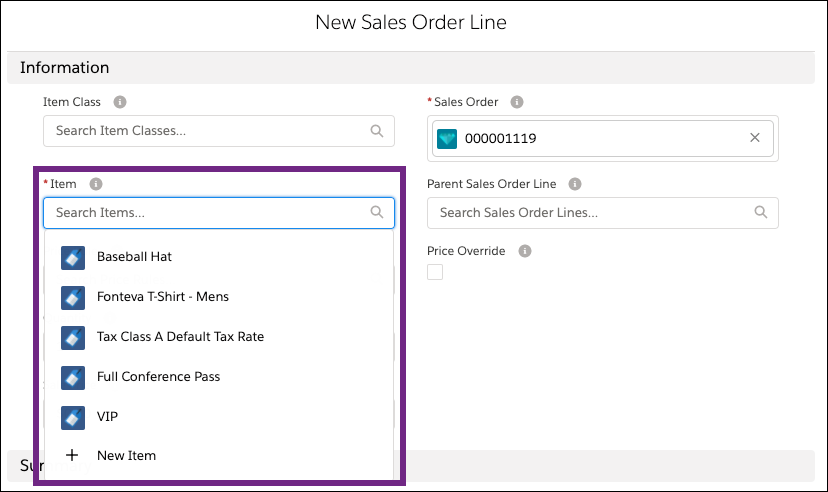828x492 pixels.
Task: Click the Full Conference Pass item icon
Action: 73,378
